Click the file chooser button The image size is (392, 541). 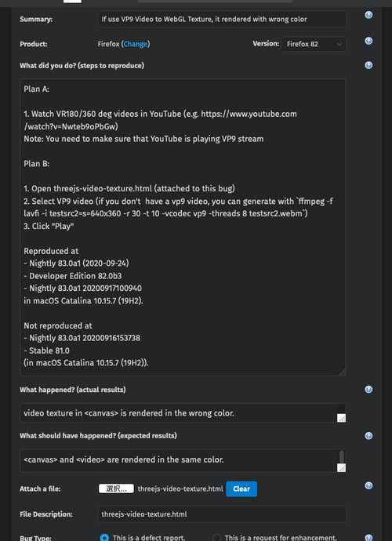click(116, 488)
